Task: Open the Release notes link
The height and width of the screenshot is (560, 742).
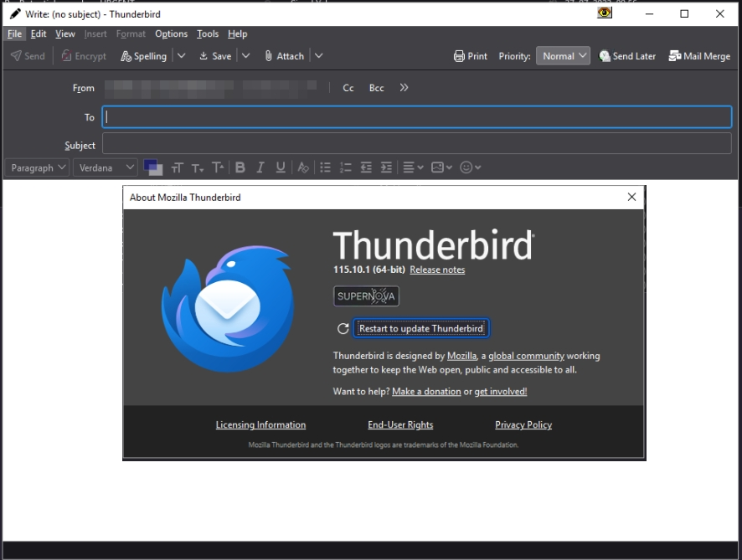Action: (x=437, y=270)
